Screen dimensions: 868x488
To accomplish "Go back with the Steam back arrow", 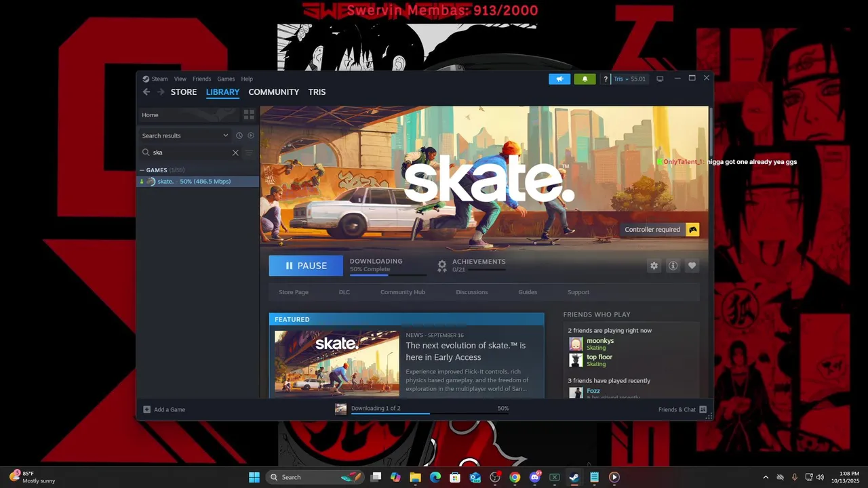I will pos(146,92).
